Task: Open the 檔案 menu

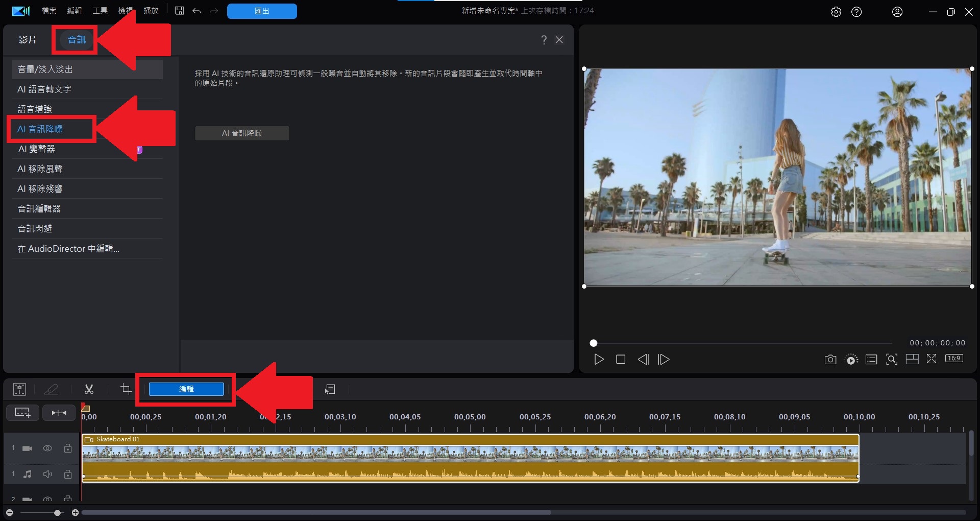Action: pyautogui.click(x=49, y=11)
